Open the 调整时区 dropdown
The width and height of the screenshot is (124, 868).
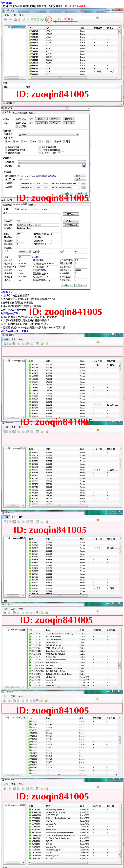click(x=52, y=162)
